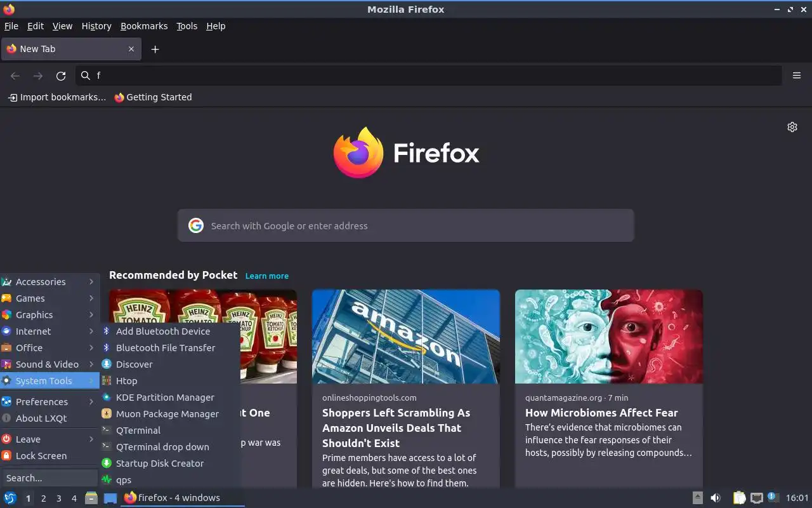The height and width of the screenshot is (508, 812).
Task: Click the reload page icon
Action: (x=61, y=76)
